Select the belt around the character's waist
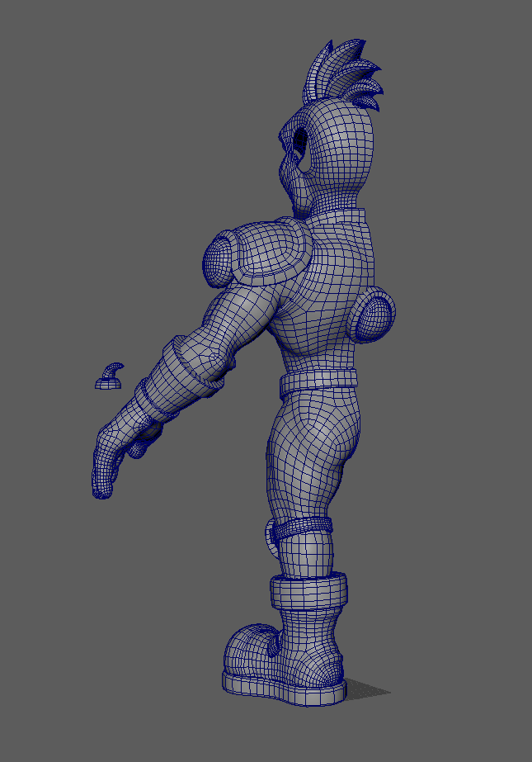 coord(318,383)
